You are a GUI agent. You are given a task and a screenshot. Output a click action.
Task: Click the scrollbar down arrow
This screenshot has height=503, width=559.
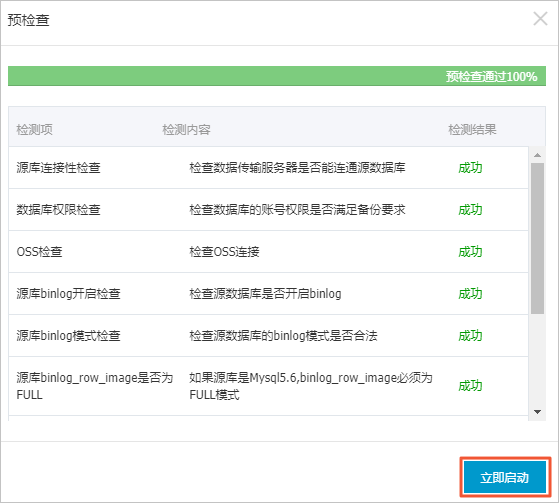[x=537, y=412]
